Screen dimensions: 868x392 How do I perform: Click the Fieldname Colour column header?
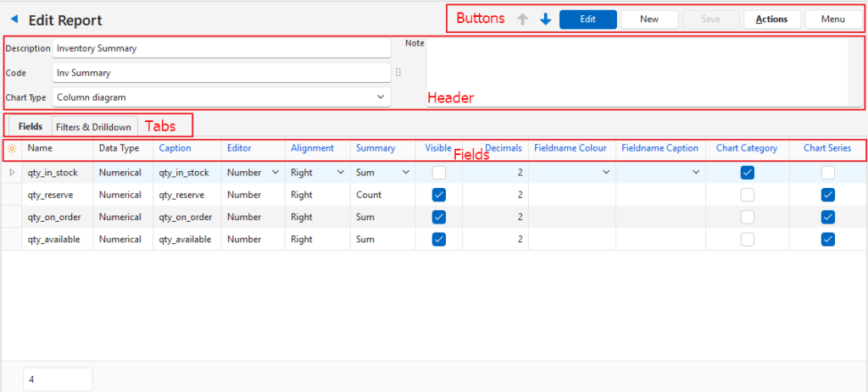[572, 148]
